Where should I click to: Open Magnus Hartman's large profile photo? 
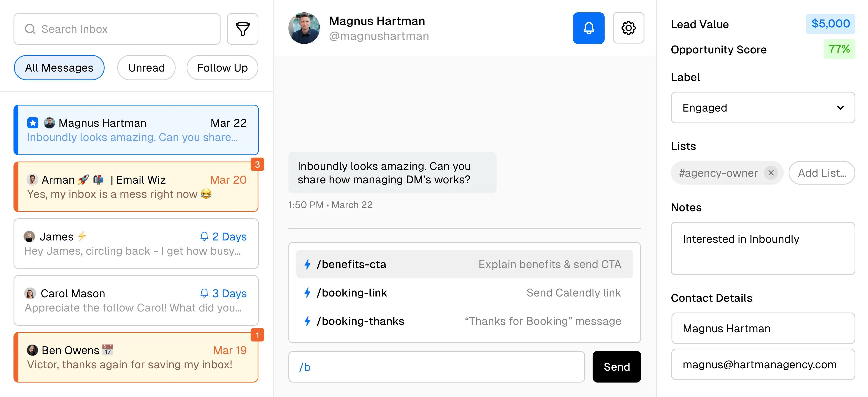(x=304, y=28)
